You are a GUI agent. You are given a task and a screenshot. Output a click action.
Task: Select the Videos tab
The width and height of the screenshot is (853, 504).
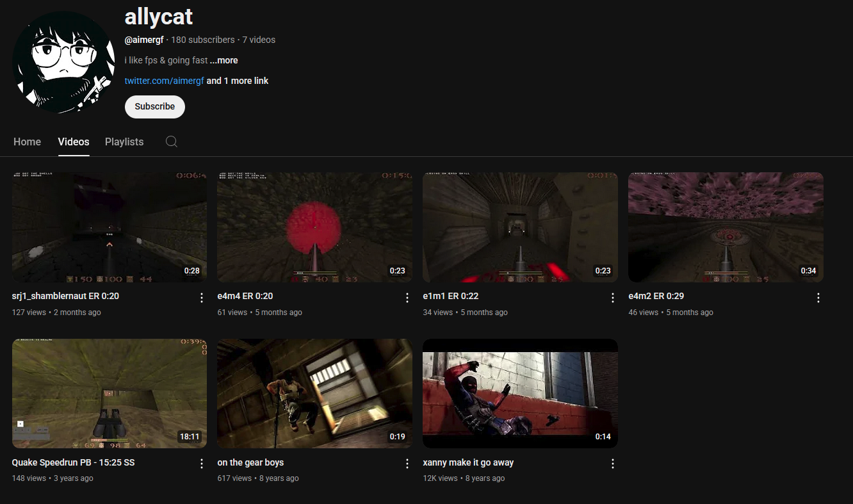[74, 142]
